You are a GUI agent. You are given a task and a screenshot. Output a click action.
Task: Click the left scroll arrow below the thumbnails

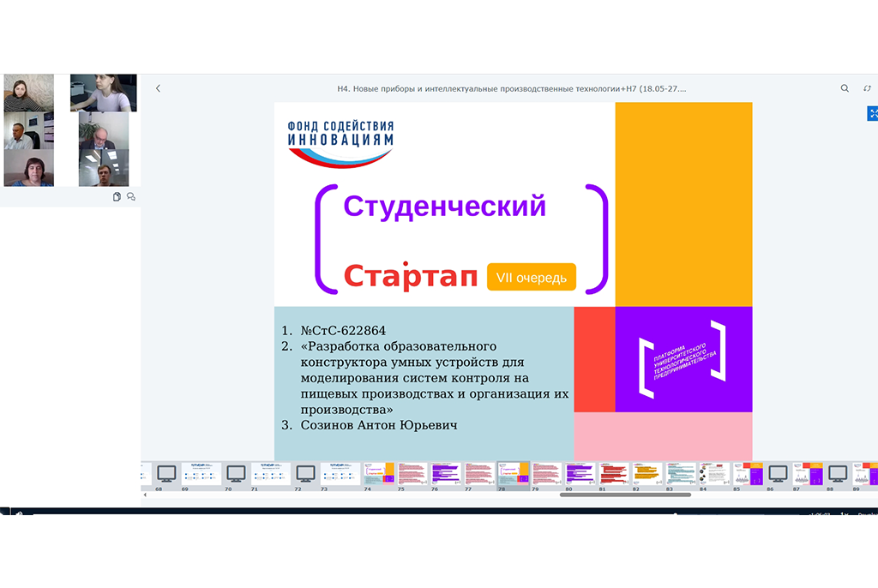145,495
